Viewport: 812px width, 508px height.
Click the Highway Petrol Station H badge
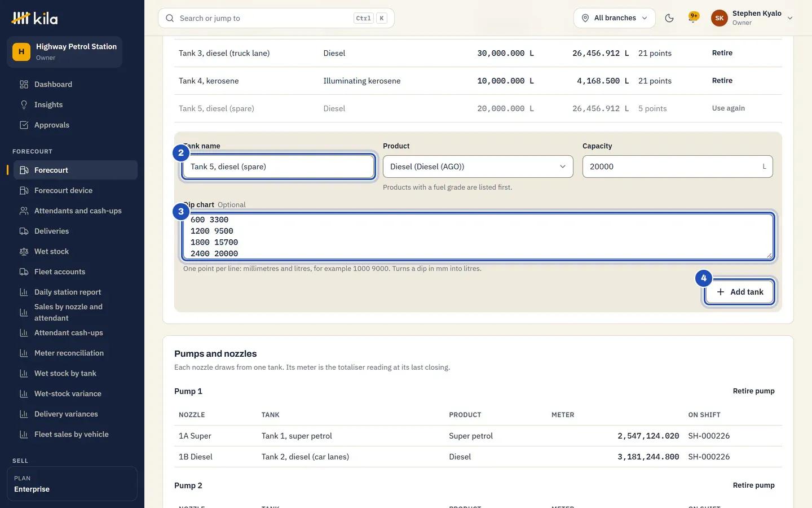tap(21, 52)
